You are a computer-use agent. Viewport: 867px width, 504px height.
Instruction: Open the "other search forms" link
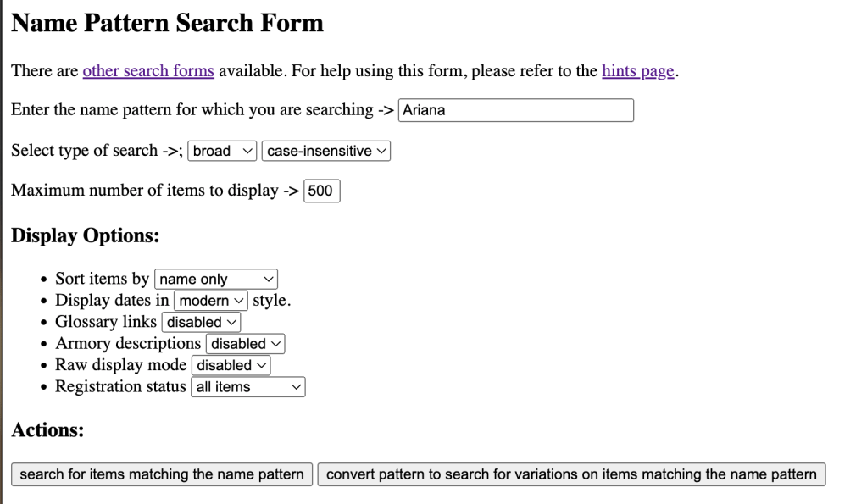coord(148,71)
